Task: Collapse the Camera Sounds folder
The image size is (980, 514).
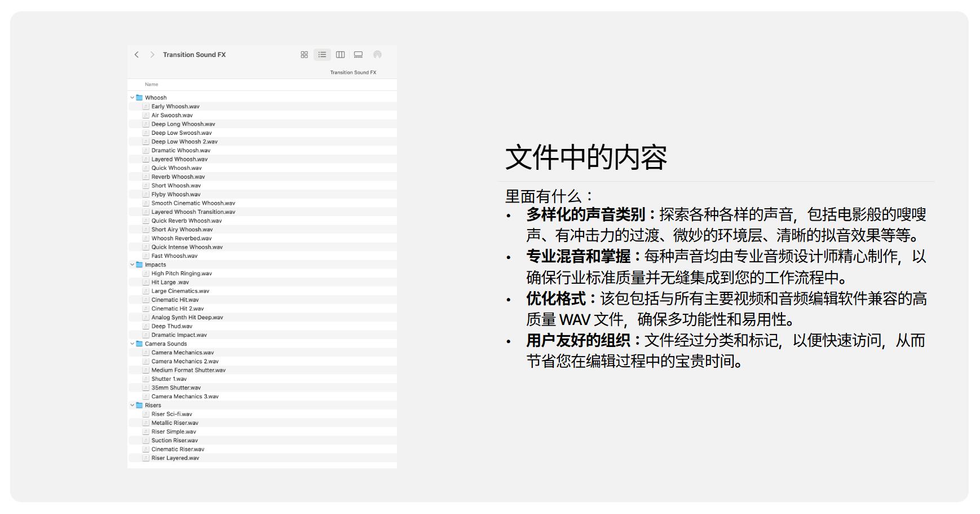Action: 133,344
